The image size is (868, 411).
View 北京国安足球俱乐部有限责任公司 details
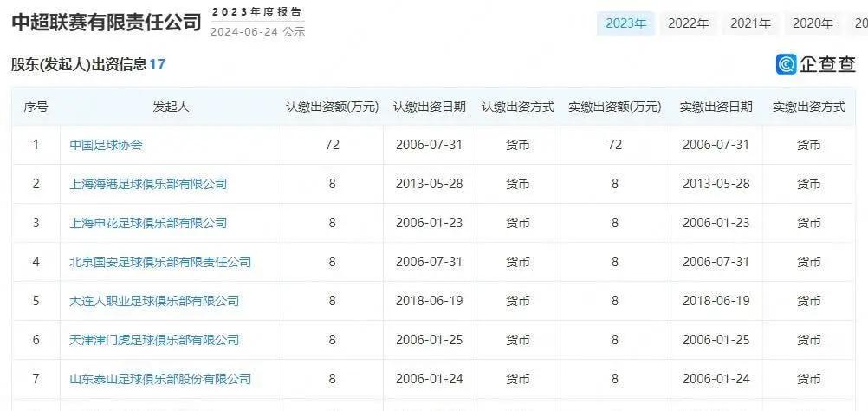pyautogui.click(x=160, y=262)
